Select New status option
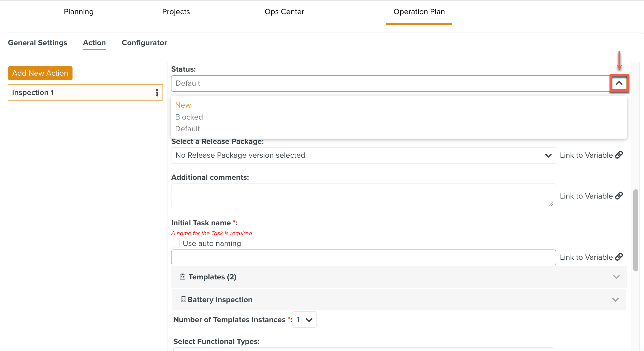This screenshot has width=644, height=351. [x=183, y=105]
